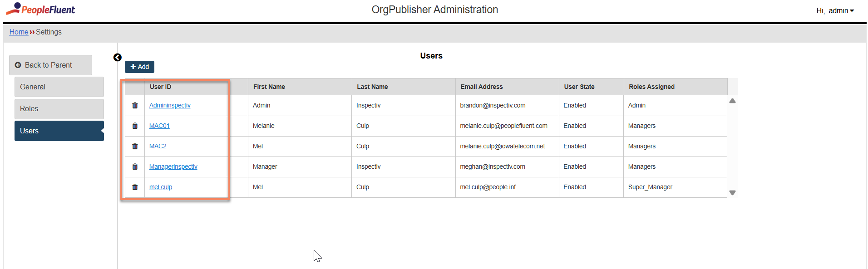
Task: Open the Admininspectiv user link
Action: coord(170,105)
